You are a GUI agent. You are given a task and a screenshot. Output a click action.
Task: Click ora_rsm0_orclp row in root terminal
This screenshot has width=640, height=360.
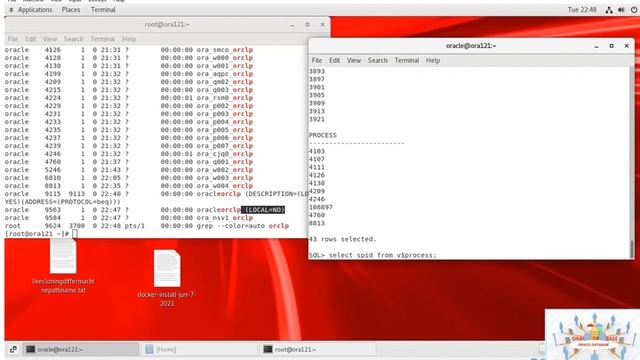(x=129, y=98)
